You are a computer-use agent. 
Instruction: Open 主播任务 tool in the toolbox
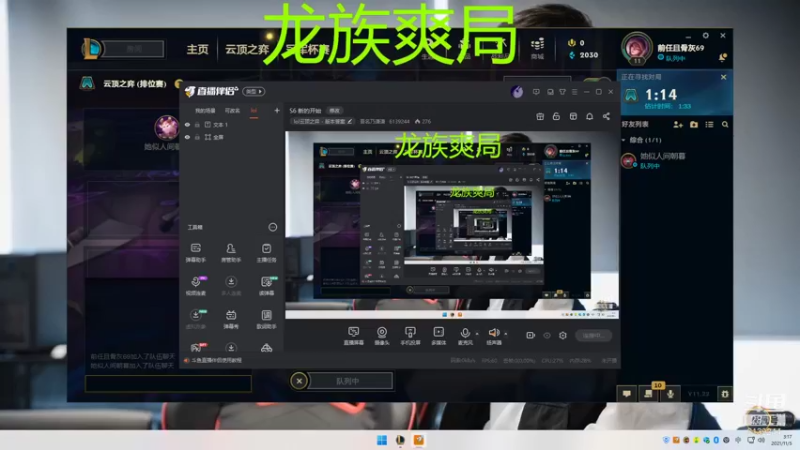tap(266, 253)
